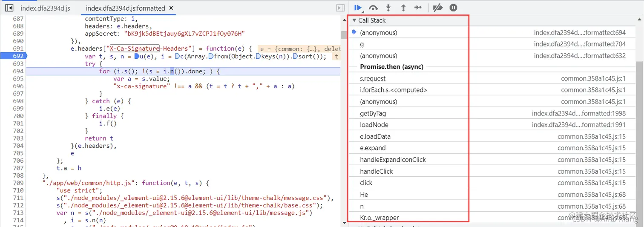
Task: Set a breakpoint on line 694
Action: (18, 71)
